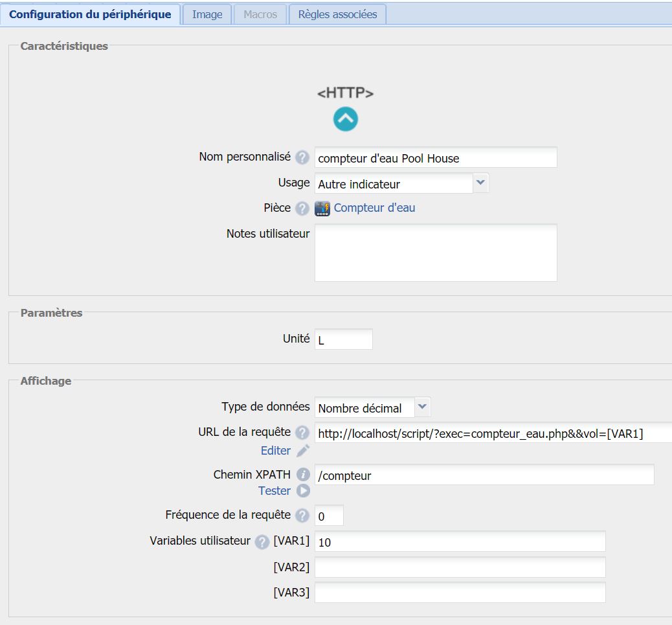Click the Editer link under the URL
672x625 pixels.
point(275,451)
